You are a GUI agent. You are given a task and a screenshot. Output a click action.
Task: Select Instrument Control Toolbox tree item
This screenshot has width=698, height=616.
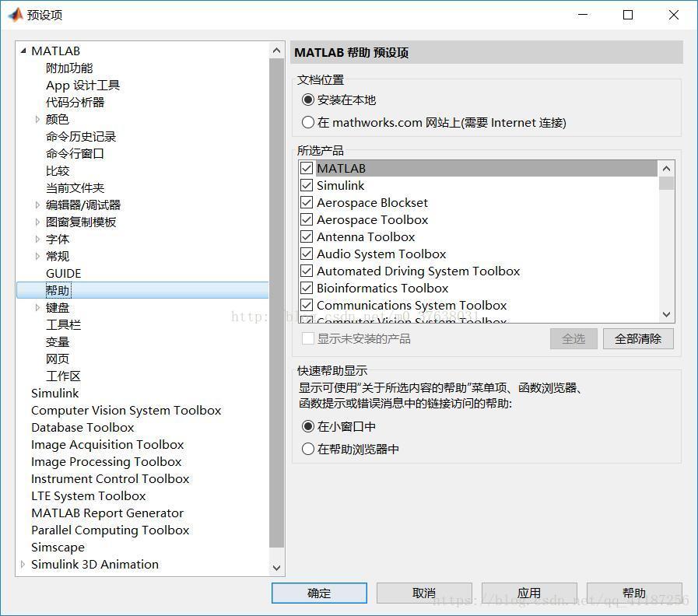[x=110, y=478]
